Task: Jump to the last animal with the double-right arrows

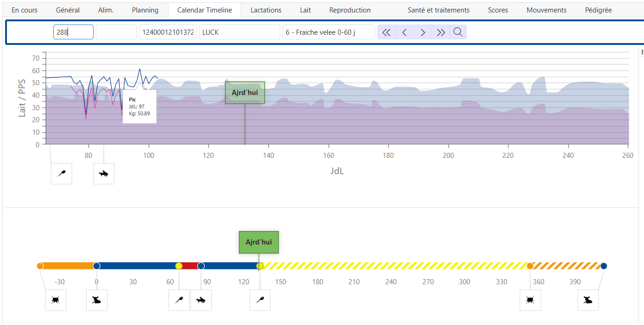Action: 441,32
